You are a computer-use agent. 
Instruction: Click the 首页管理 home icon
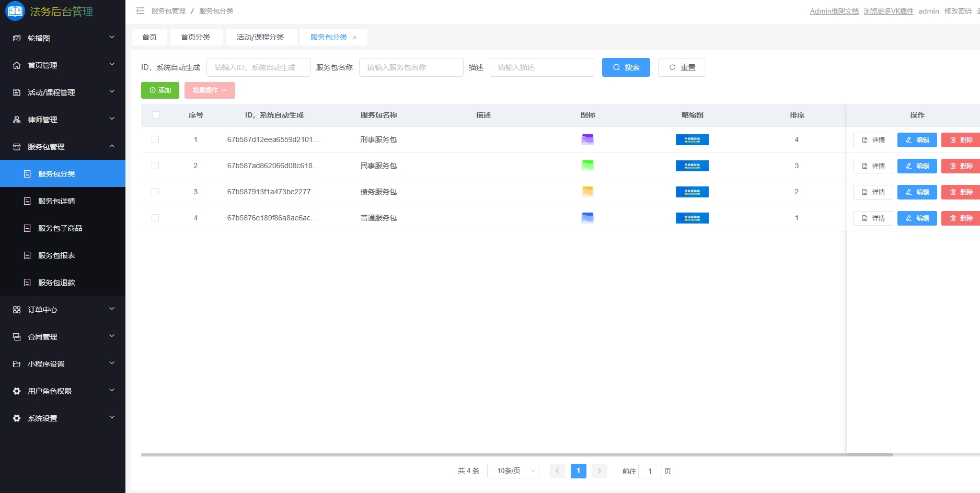(x=17, y=65)
